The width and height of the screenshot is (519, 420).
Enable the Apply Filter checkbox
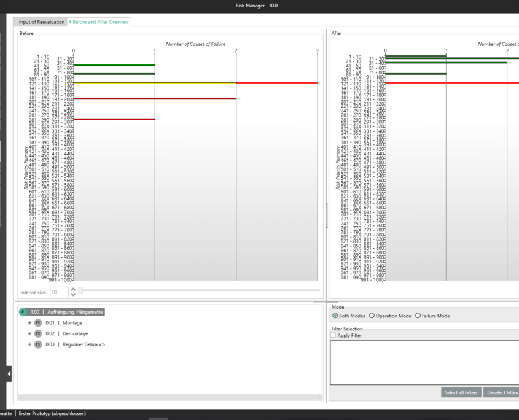tap(334, 335)
